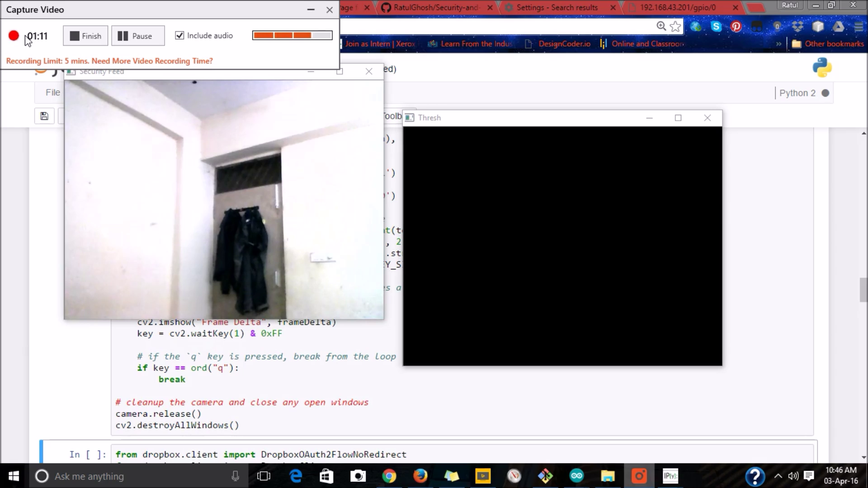Viewport: 868px width, 488px height.
Task: Open Arduino IDE from the taskbar
Action: [x=576, y=476]
